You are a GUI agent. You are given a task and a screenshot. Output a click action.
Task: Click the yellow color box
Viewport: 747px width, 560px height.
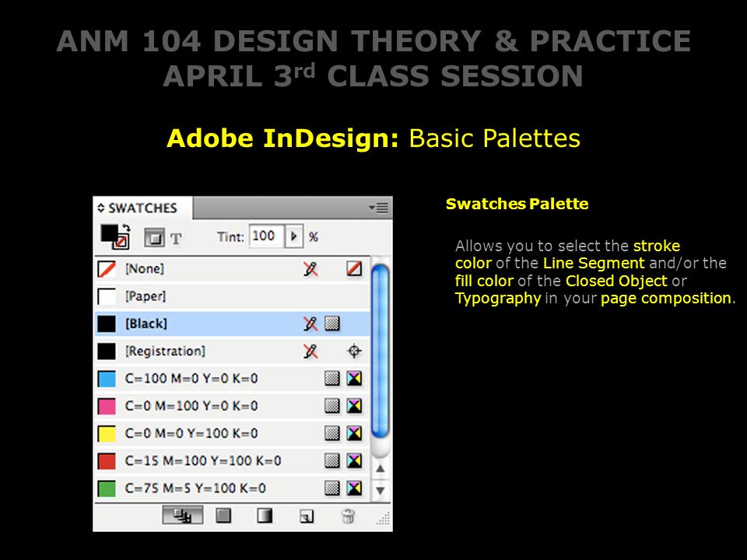point(107,434)
